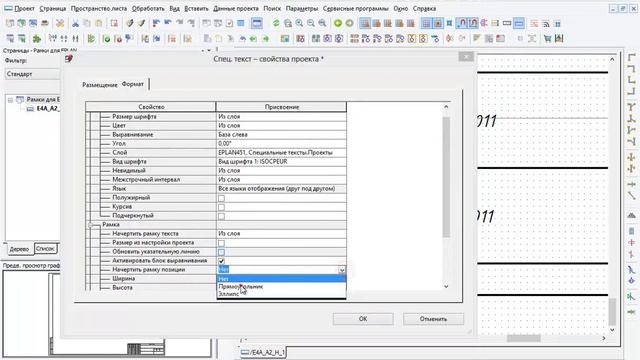Click the green refresh arrows icon
640x360 pixels.
pyautogui.click(x=276, y=23)
